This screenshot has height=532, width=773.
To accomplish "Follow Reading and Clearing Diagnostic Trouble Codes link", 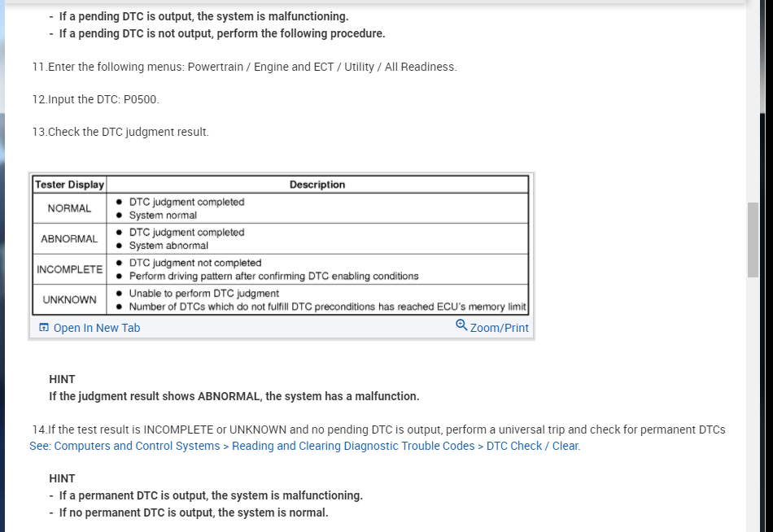I will 353,446.
